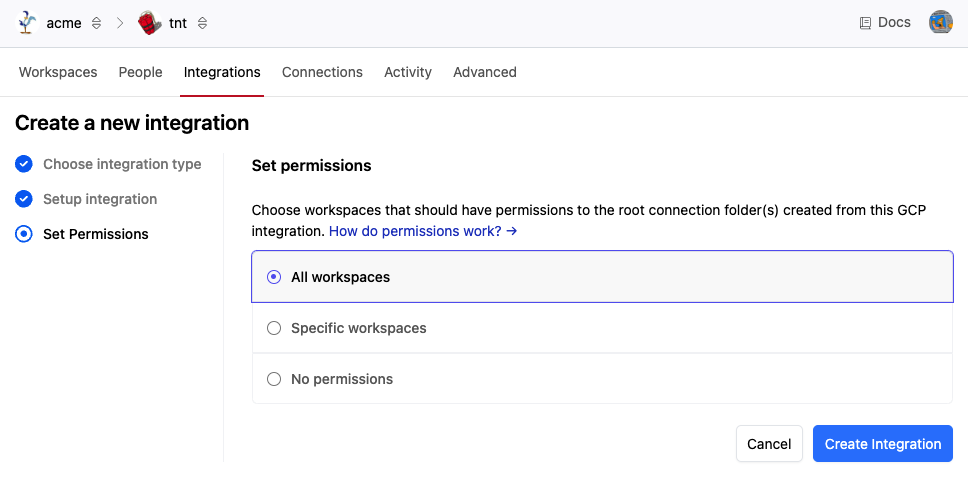Click the Docs book icon
Viewport: 968px width, 489px height.
point(865,23)
